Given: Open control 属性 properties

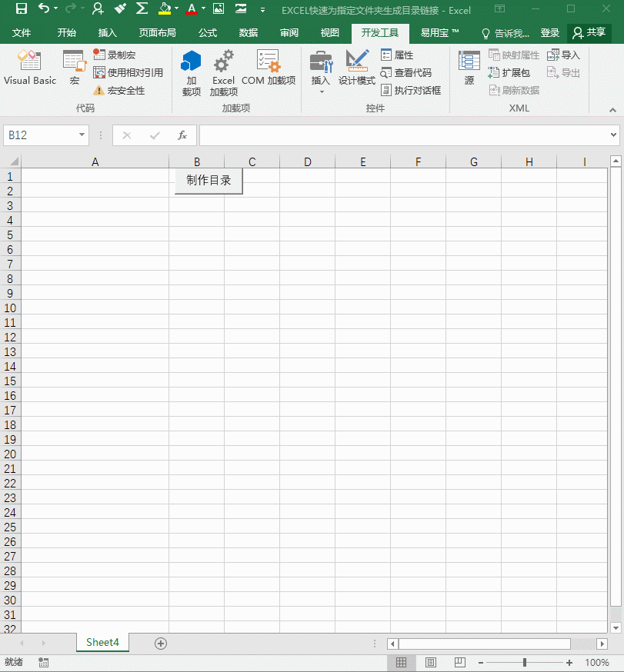Looking at the screenshot, I should (x=397, y=55).
